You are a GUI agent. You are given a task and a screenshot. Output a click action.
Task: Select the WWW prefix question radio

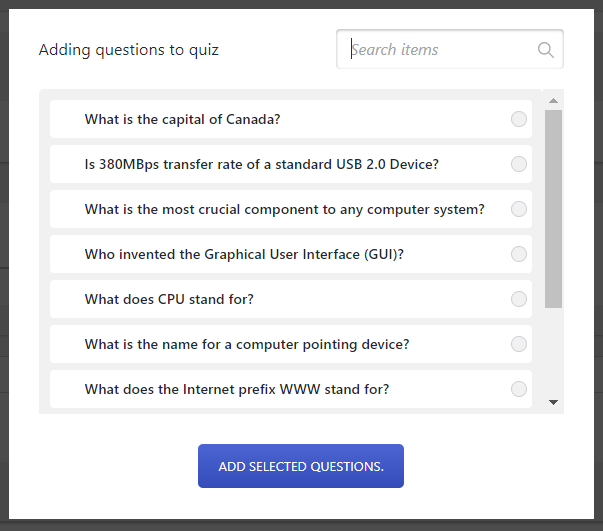(519, 389)
